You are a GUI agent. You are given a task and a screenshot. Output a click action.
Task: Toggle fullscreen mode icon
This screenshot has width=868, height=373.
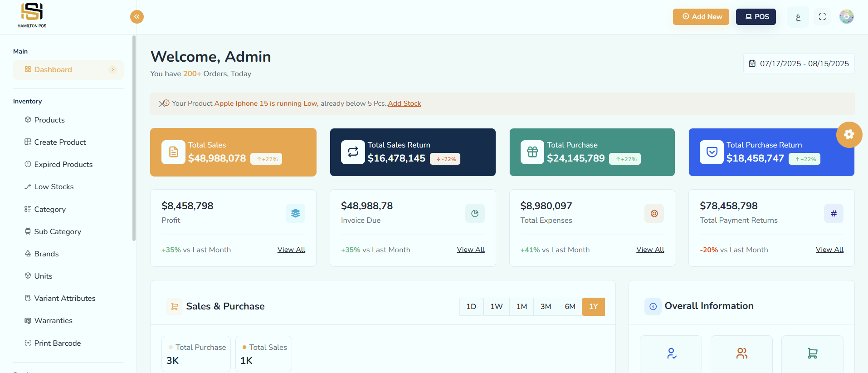point(822,17)
